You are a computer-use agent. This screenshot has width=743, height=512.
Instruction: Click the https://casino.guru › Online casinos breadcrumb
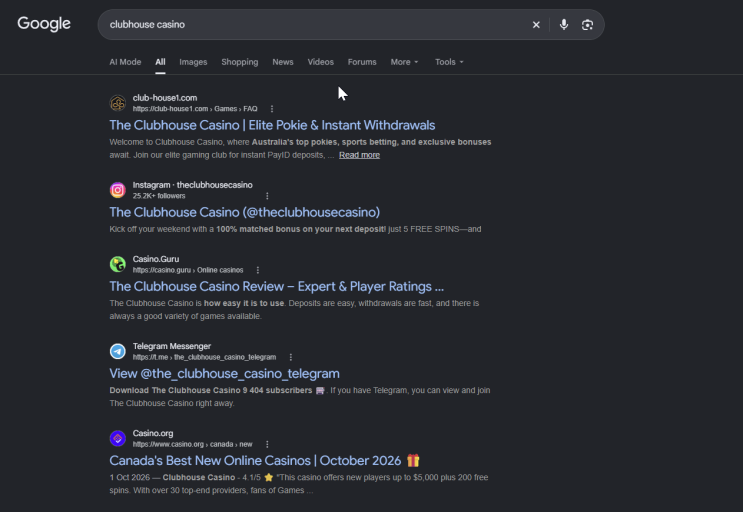click(x=188, y=270)
